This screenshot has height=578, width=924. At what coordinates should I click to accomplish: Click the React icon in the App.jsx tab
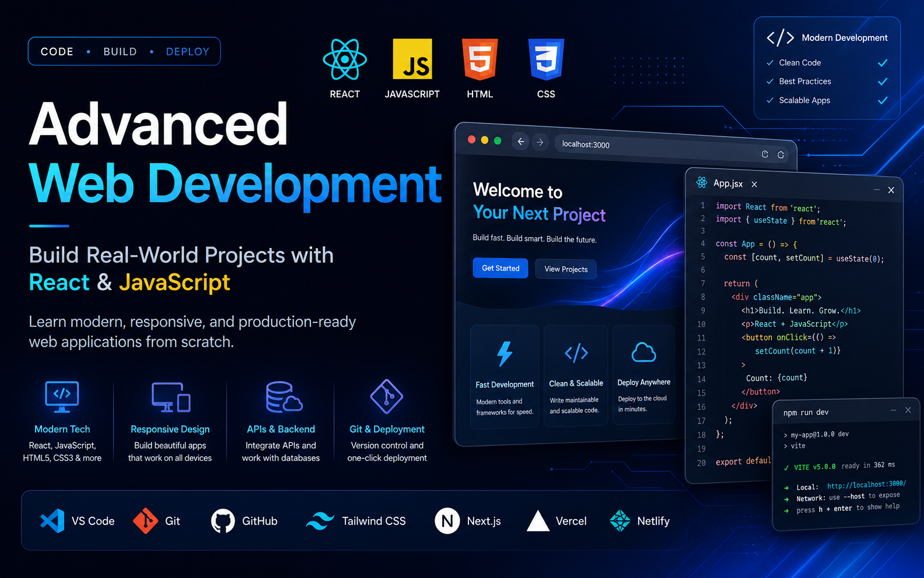[x=702, y=182]
